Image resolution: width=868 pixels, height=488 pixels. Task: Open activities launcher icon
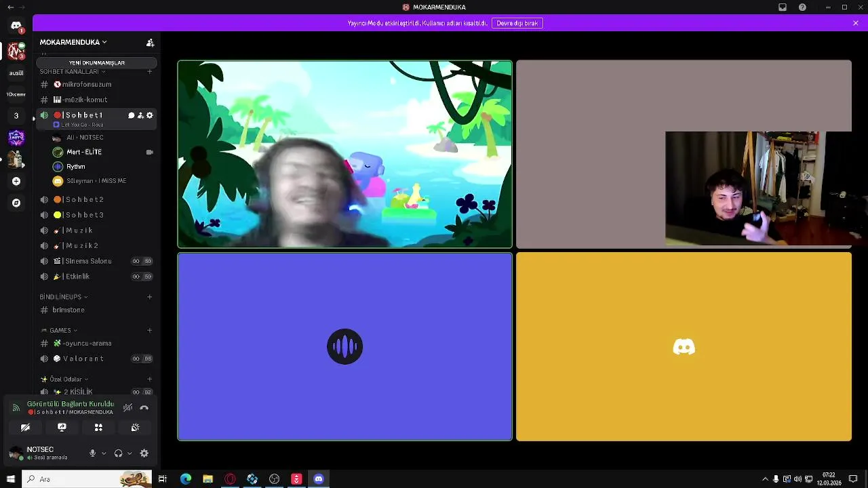tap(98, 428)
